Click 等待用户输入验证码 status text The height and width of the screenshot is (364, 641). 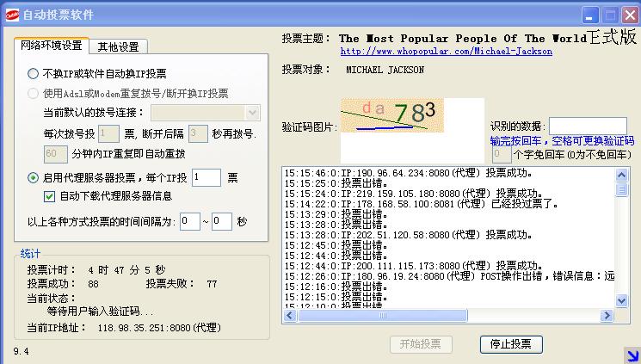click(100, 312)
